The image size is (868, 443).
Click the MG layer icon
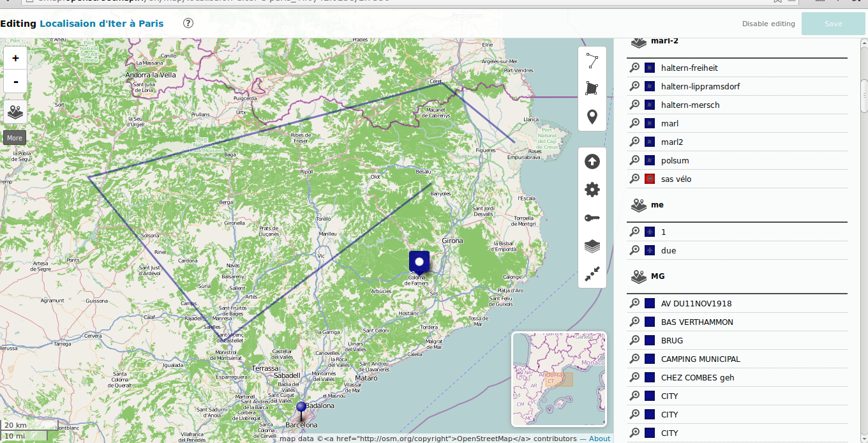[x=639, y=276]
